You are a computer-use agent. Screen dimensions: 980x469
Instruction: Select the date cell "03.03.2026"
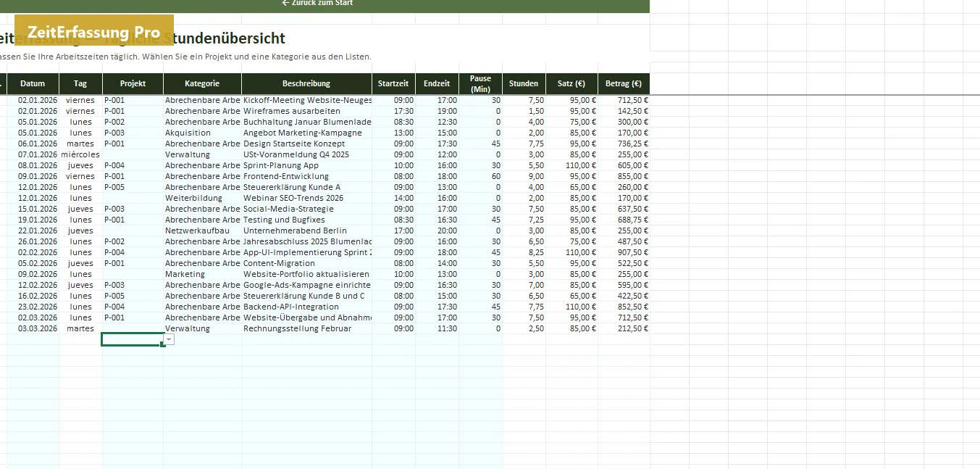click(33, 328)
